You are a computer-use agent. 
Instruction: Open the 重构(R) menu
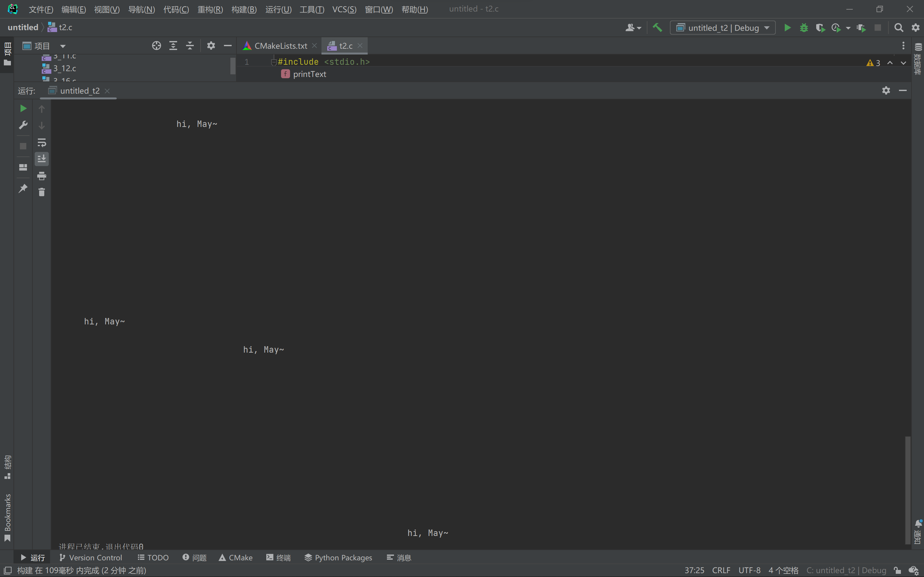(x=210, y=9)
